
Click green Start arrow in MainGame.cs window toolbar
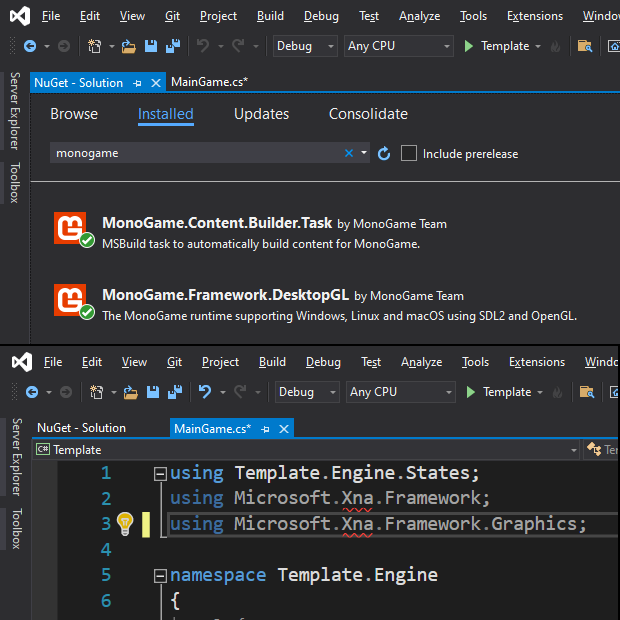471,392
